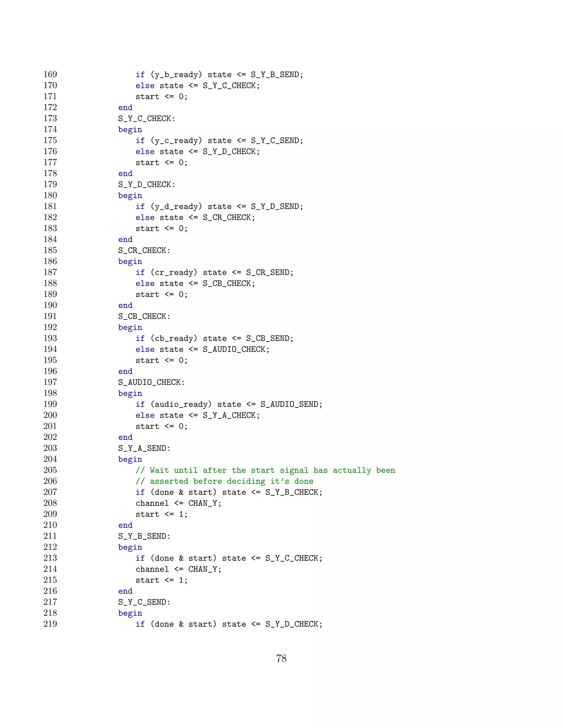Click 'if (y_c_ready) state <= S_Y_C_SEND;'
563x728 pixels.
point(219,141)
